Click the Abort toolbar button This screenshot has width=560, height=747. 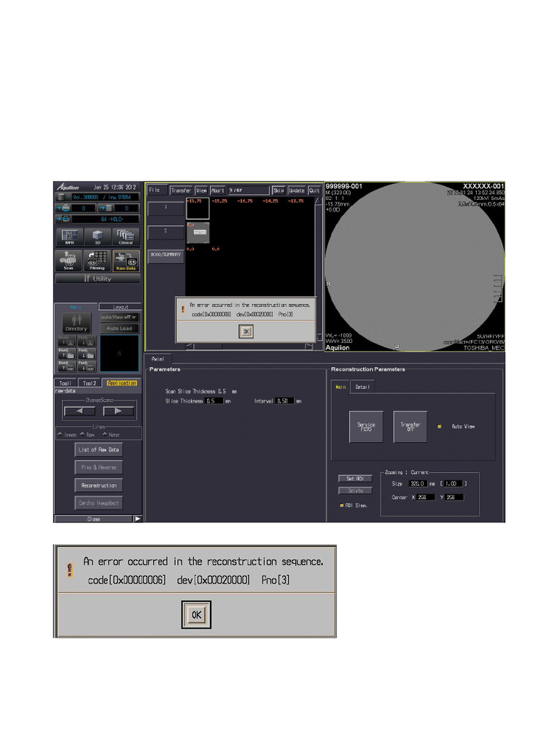(x=217, y=190)
